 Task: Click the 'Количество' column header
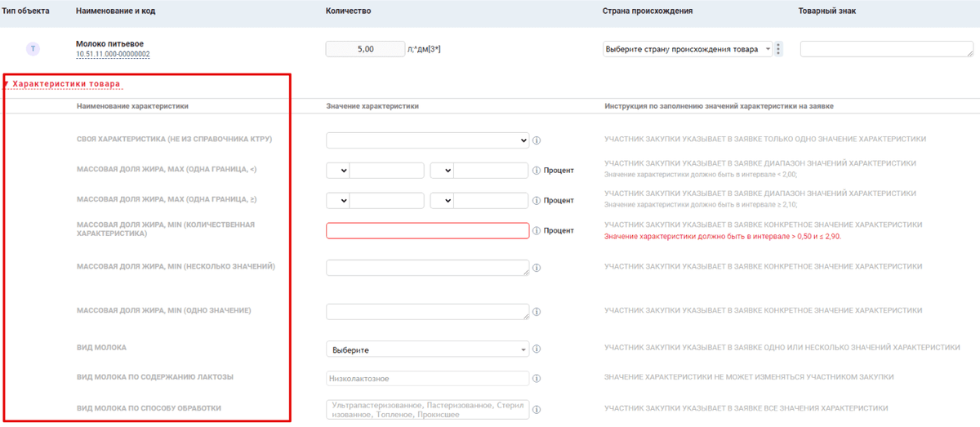click(349, 11)
